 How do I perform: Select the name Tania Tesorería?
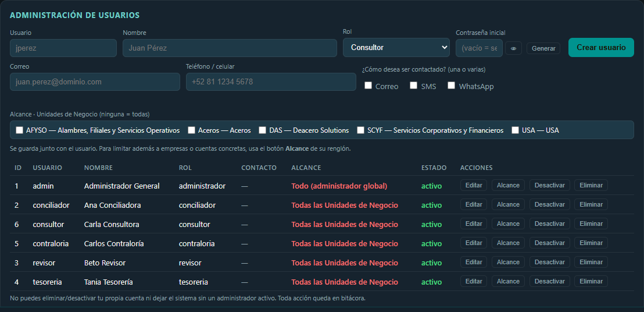(109, 282)
